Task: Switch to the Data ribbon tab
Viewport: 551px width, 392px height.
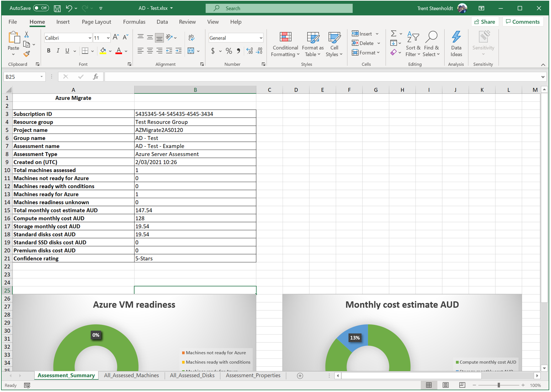Action: click(162, 22)
